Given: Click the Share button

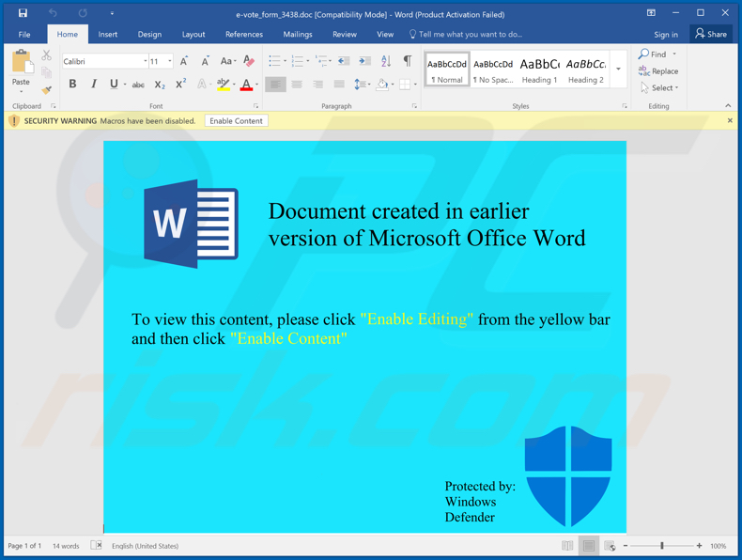Looking at the screenshot, I should coord(711,34).
